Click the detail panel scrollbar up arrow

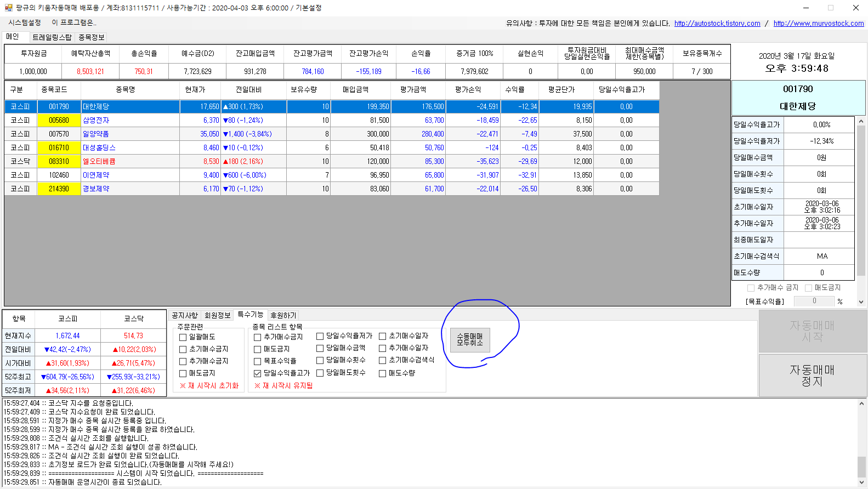861,121
